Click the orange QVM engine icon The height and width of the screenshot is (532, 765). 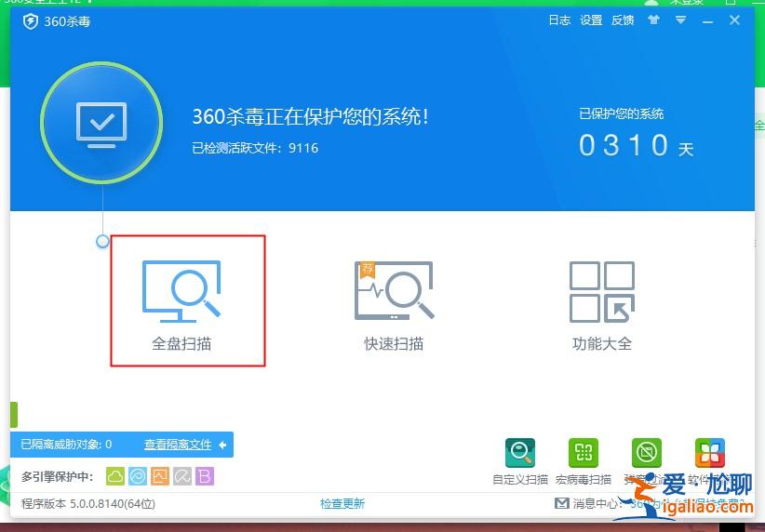pyautogui.click(x=160, y=476)
